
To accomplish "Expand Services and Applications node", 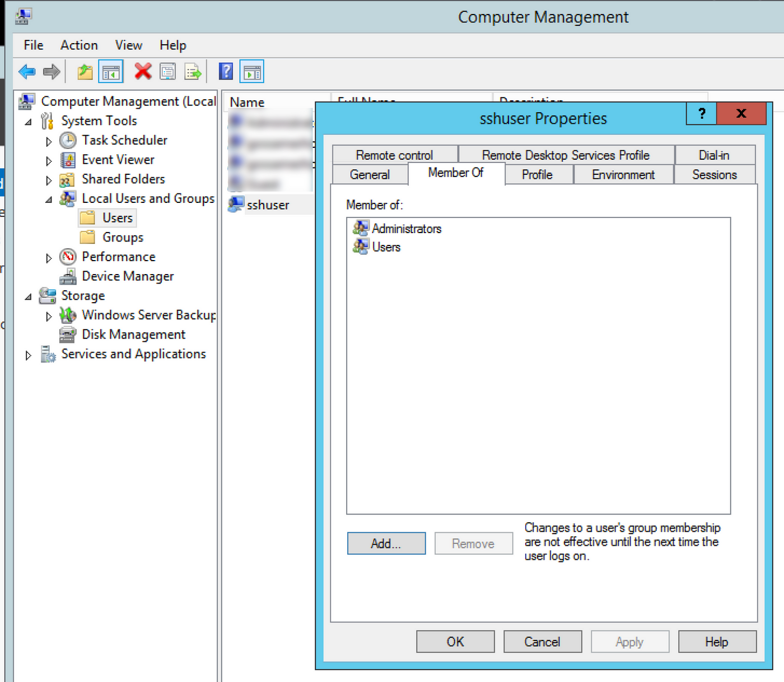I will [x=28, y=355].
